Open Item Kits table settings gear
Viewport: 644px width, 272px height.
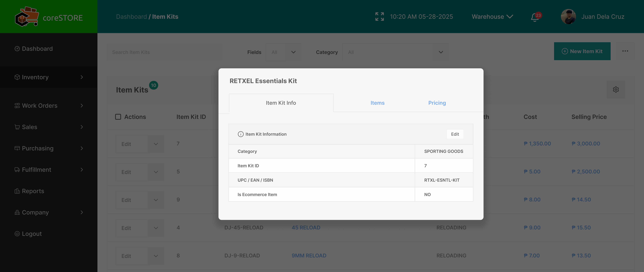pos(616,89)
